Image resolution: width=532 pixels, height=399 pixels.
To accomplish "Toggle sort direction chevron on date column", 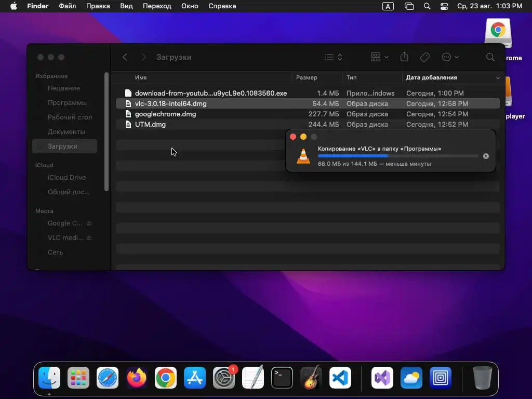I will 498,78.
